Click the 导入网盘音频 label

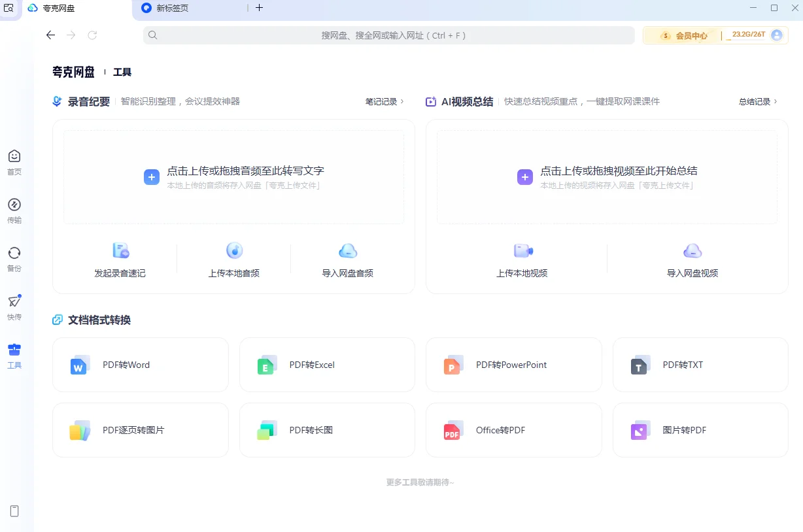[348, 273]
